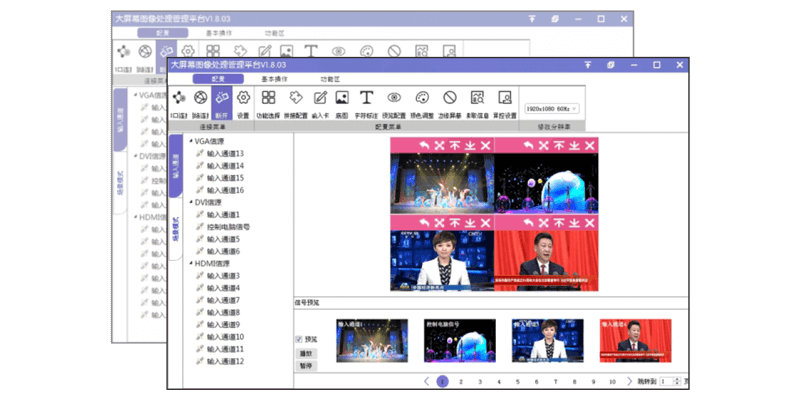Screen dimensions: 800x400
Task: Select the 字符标注 text tool
Action: 367,99
